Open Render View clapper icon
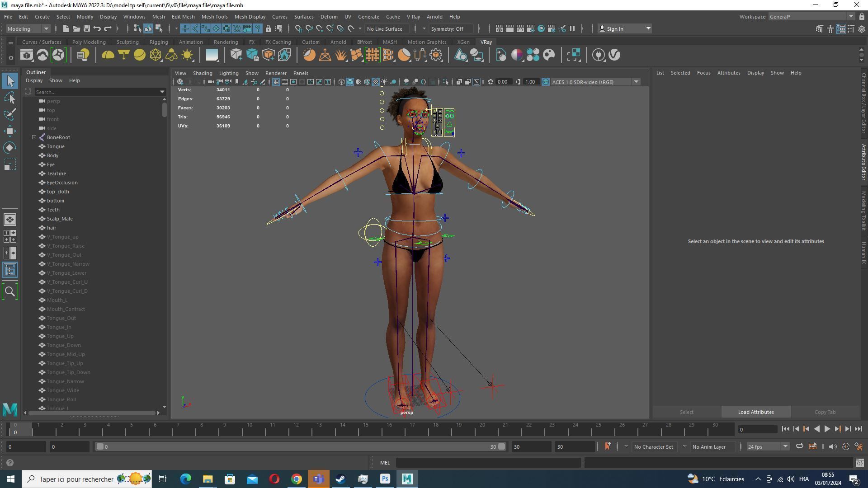 [499, 29]
